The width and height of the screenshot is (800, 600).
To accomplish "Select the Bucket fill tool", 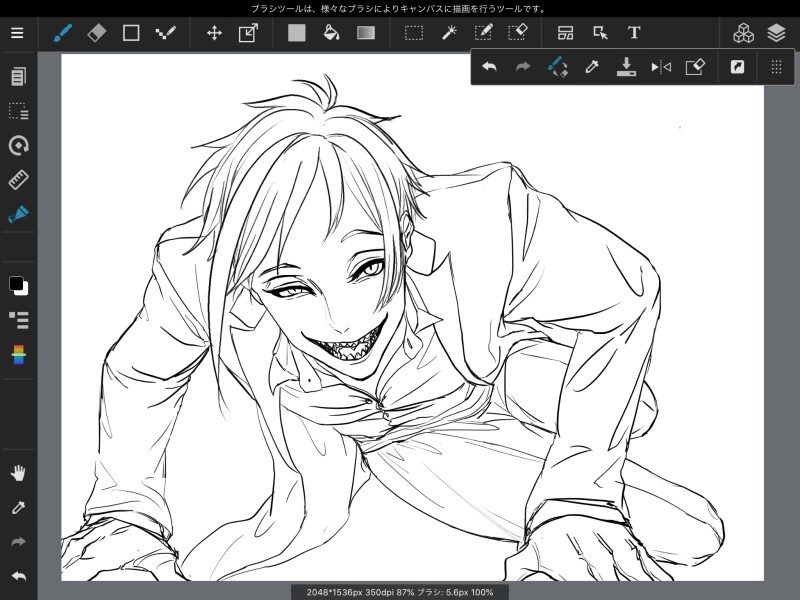I will click(x=331, y=33).
